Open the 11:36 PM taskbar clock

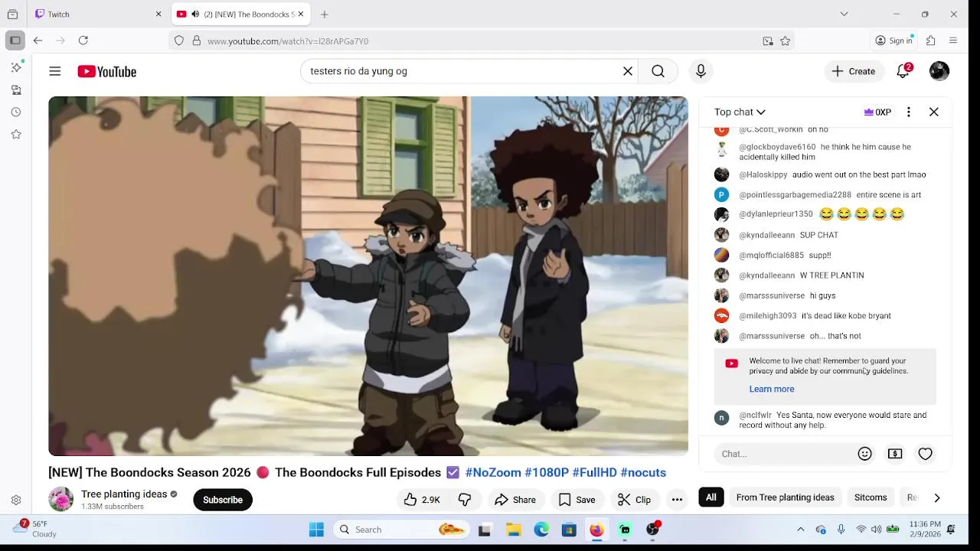click(x=925, y=529)
